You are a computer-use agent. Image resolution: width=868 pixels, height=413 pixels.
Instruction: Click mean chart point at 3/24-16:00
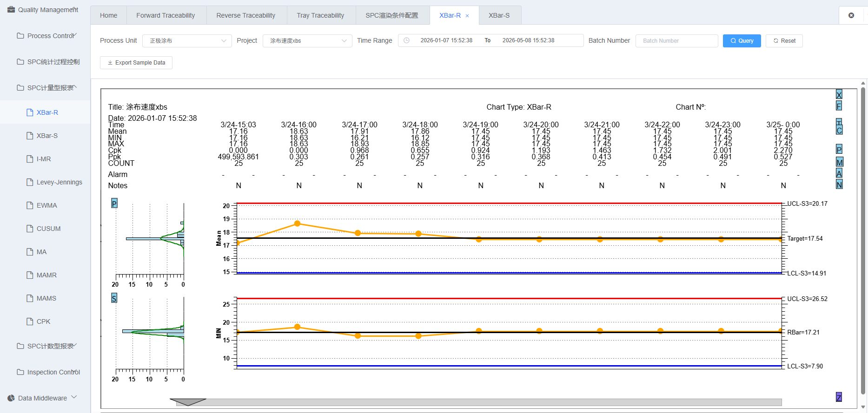point(298,223)
